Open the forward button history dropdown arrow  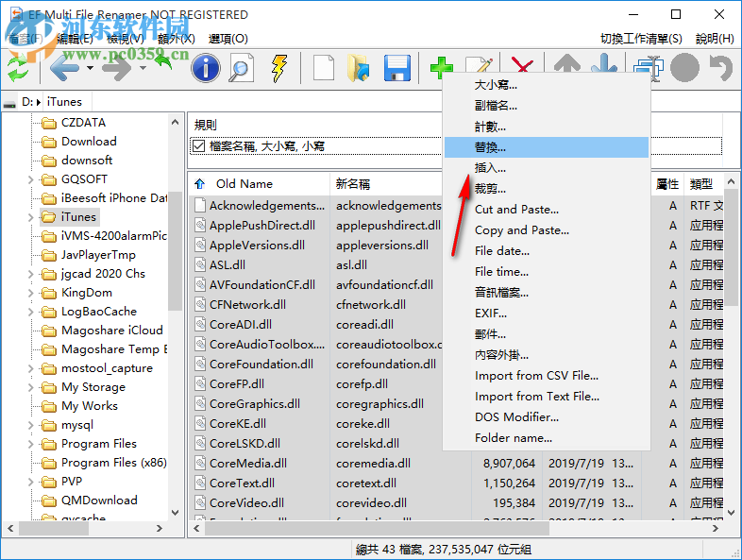pos(143,68)
